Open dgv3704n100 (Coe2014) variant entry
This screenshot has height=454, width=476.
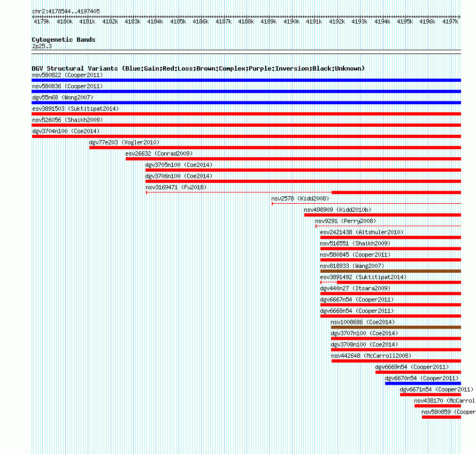point(66,131)
